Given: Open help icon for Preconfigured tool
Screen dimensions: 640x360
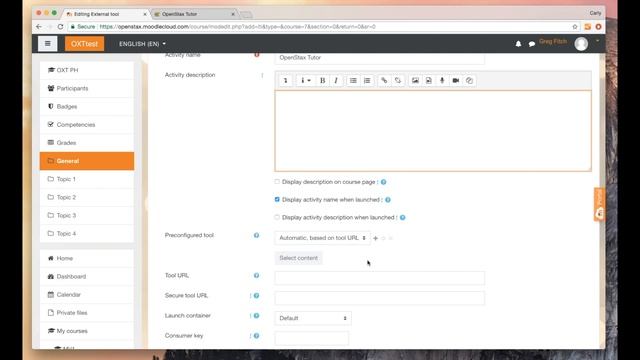Looking at the screenshot, I should [x=256, y=235].
